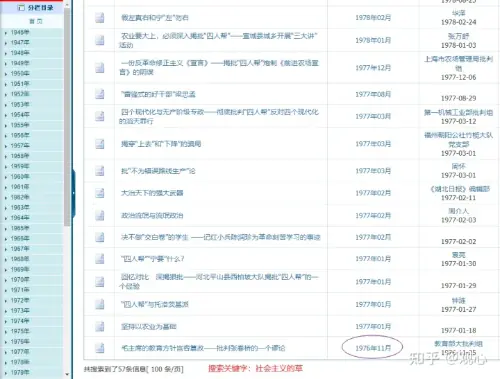The width and height of the screenshot is (500, 379).
Task: Go to 首页 in the sidebar
Action: pos(36,21)
